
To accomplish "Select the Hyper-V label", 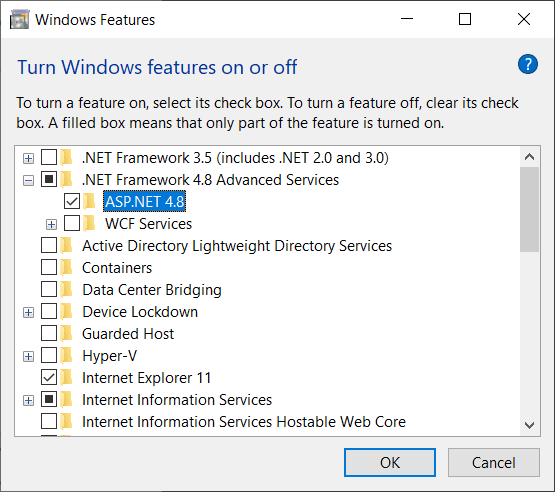I will pos(109,356).
